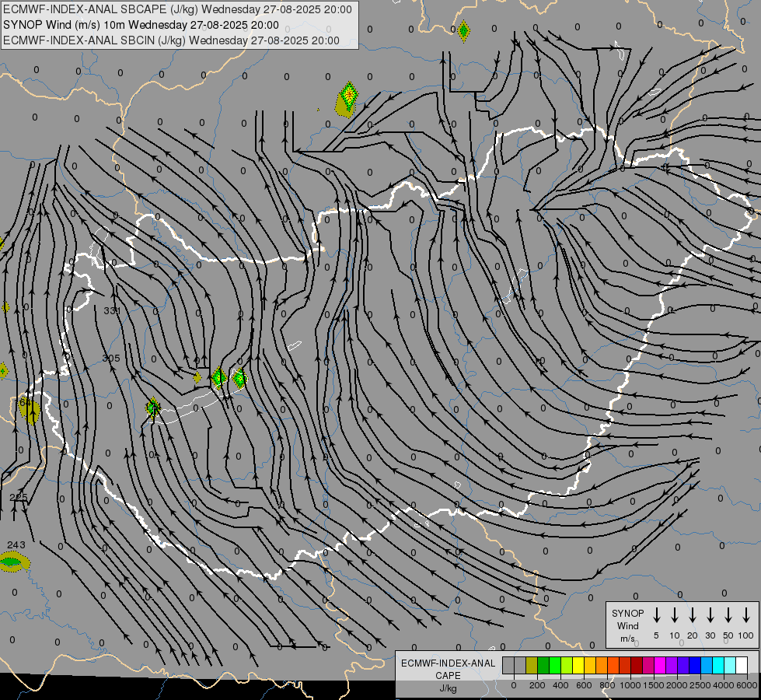Image resolution: width=761 pixels, height=700 pixels.
Task: Click the SYNOP Wind 10m title line
Action: pos(141,25)
